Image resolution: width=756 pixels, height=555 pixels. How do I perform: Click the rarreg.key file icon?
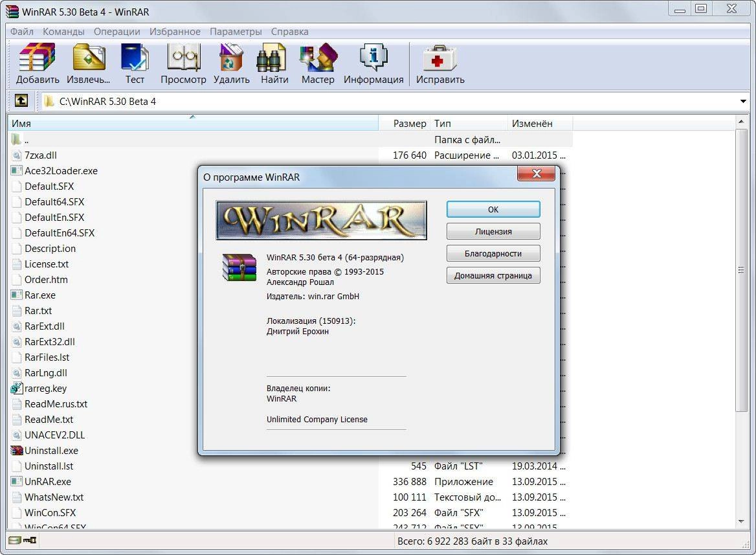click(16, 389)
